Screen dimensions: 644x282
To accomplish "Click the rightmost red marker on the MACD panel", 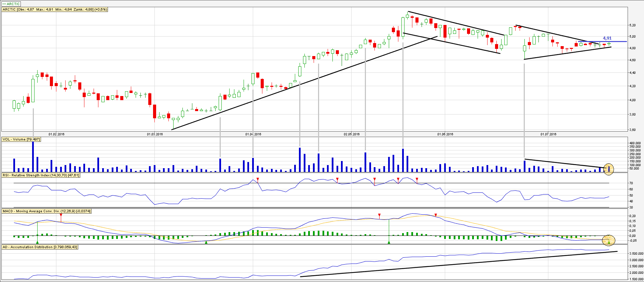I will 435,215.
